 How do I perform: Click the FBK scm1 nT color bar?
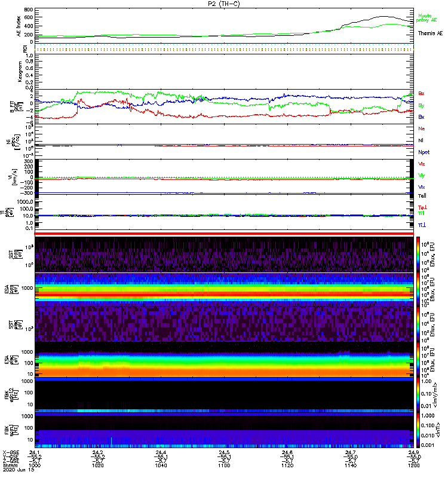coord(418,430)
